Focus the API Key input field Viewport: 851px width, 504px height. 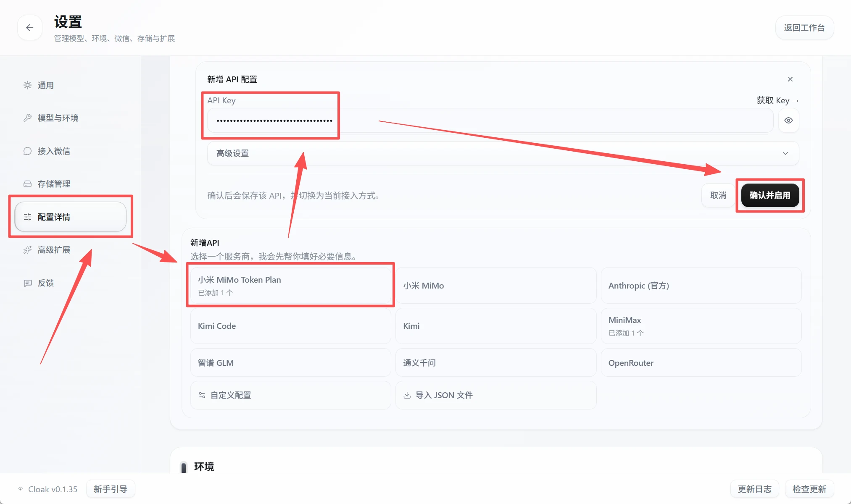click(490, 121)
